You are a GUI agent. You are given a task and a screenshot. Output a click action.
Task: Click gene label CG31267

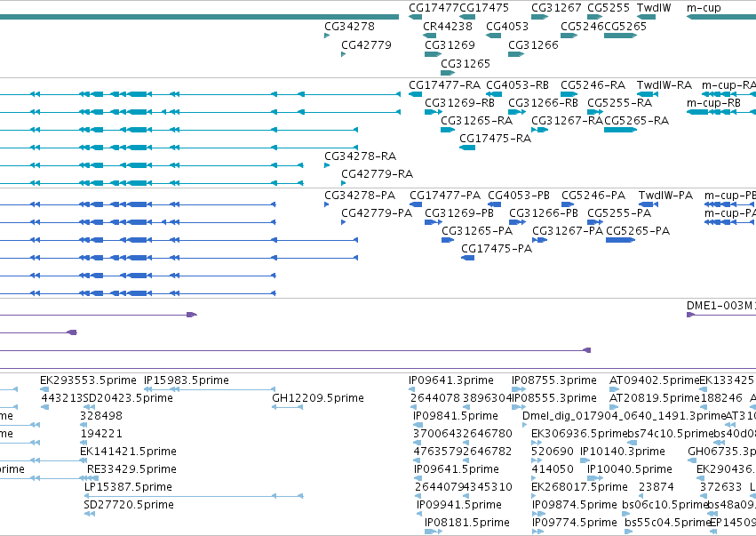point(556,8)
